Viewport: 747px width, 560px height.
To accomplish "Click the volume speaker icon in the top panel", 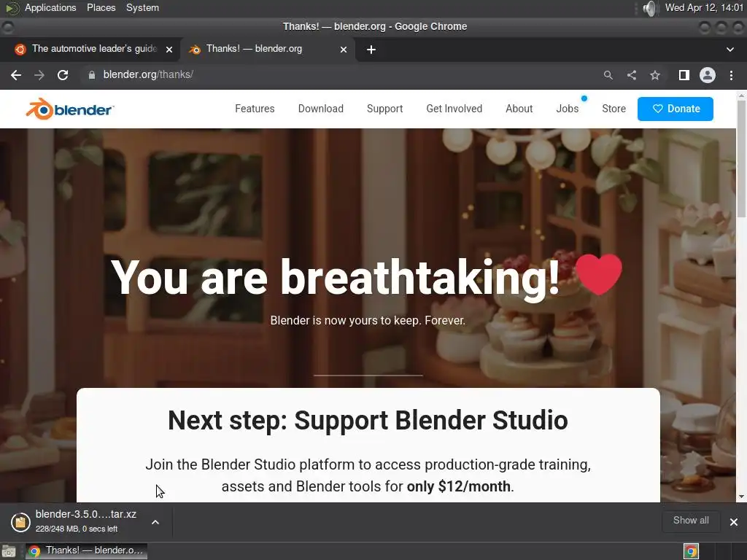I will point(649,8).
